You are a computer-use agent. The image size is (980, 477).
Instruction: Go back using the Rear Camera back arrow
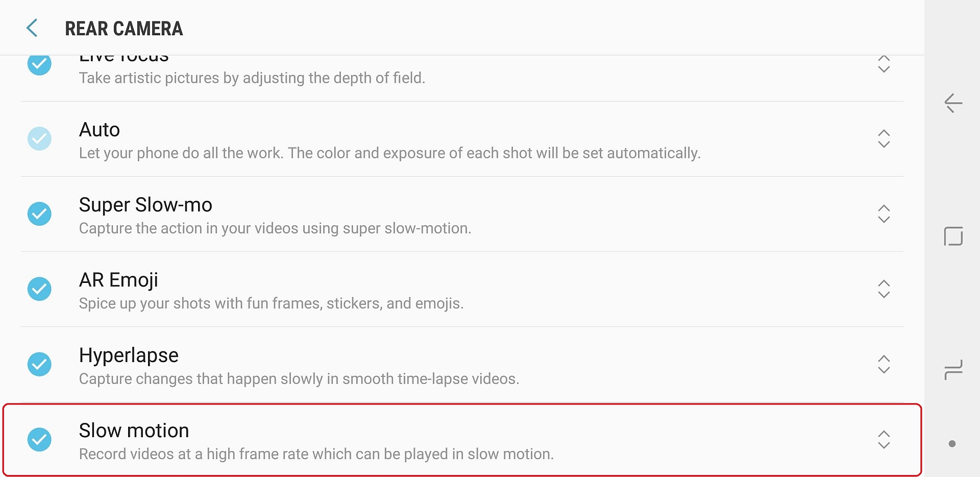coord(32,28)
